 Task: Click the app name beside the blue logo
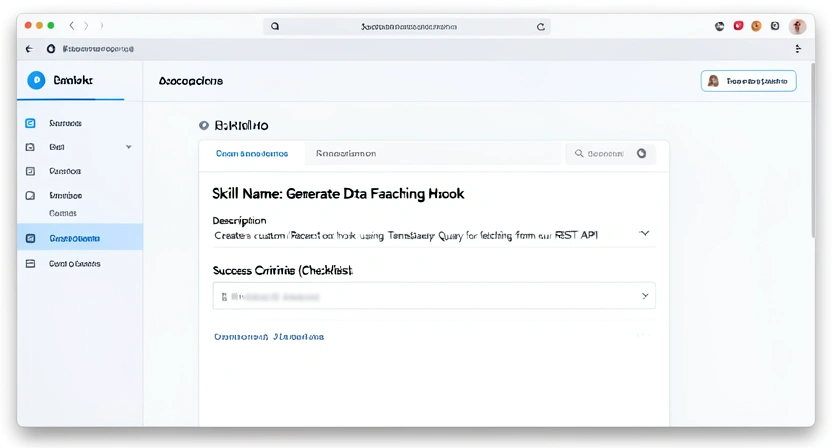[x=73, y=80]
